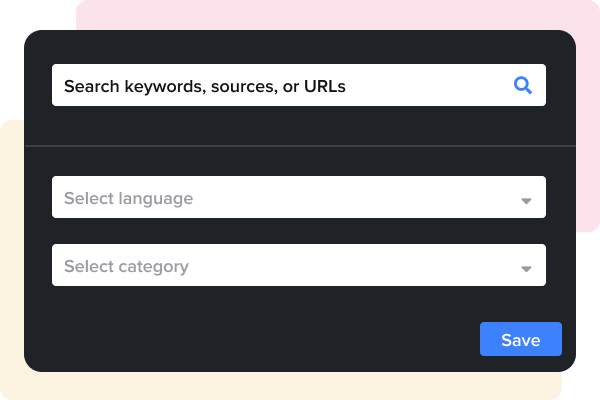Screen dimensions: 600x400
Task: Click the blue magnifying glass search icon
Action: (522, 86)
